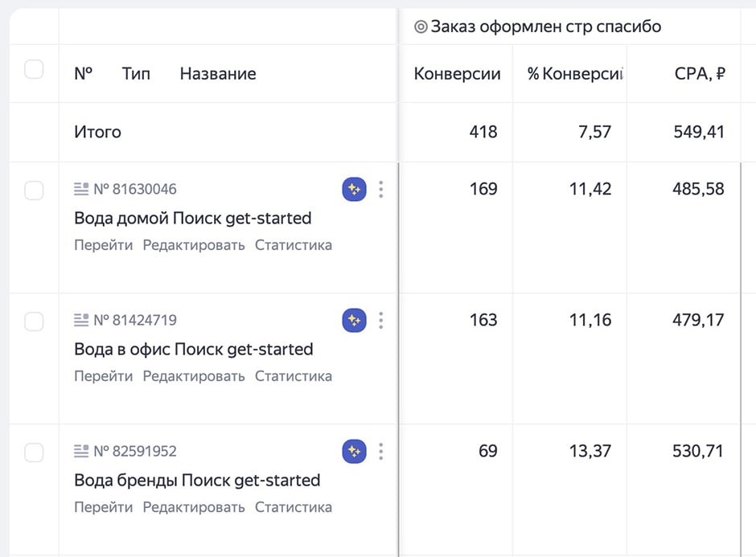Open "Перейти" for campaign Вода домой

coord(103,245)
